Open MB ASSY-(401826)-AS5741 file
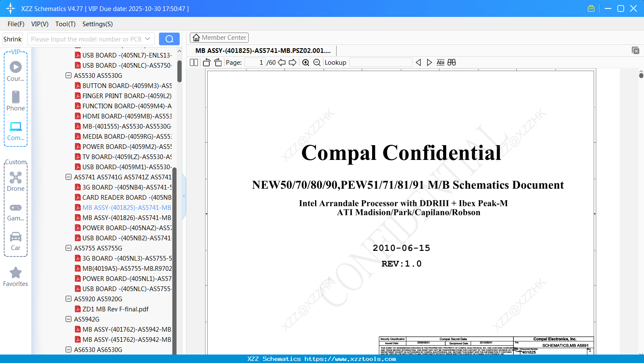The height and width of the screenshot is (363, 644). pos(123,218)
